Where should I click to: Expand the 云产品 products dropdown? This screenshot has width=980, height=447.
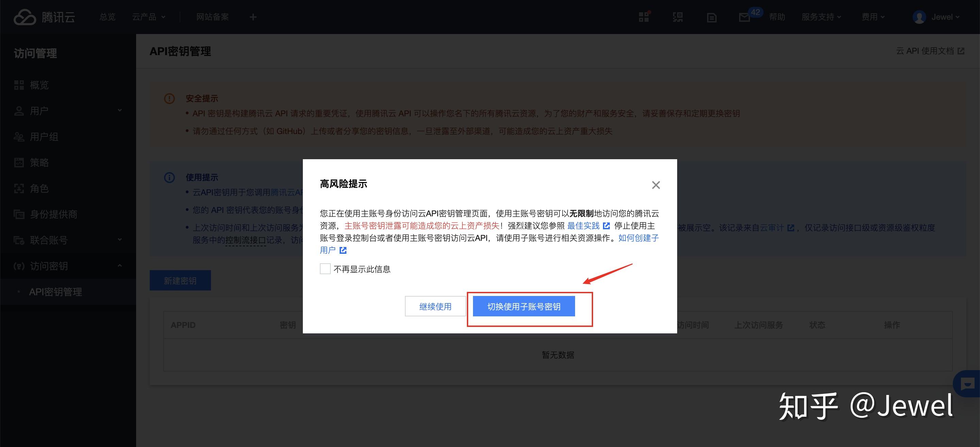click(148, 17)
